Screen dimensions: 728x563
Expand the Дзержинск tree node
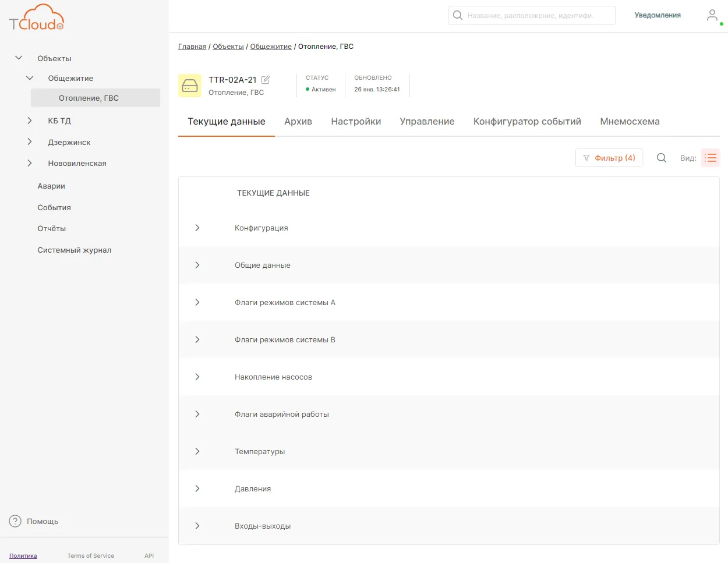(x=30, y=142)
